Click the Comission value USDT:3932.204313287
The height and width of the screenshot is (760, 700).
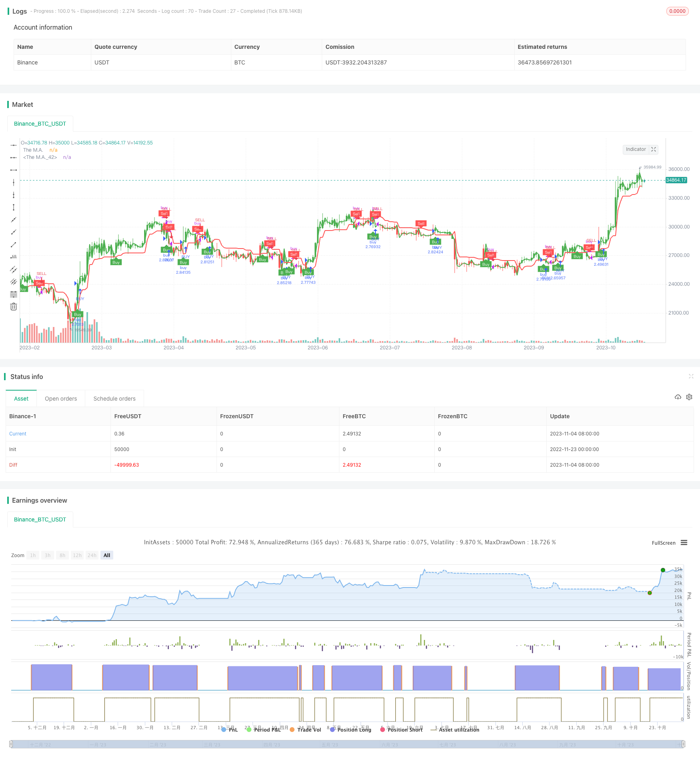pyautogui.click(x=356, y=62)
